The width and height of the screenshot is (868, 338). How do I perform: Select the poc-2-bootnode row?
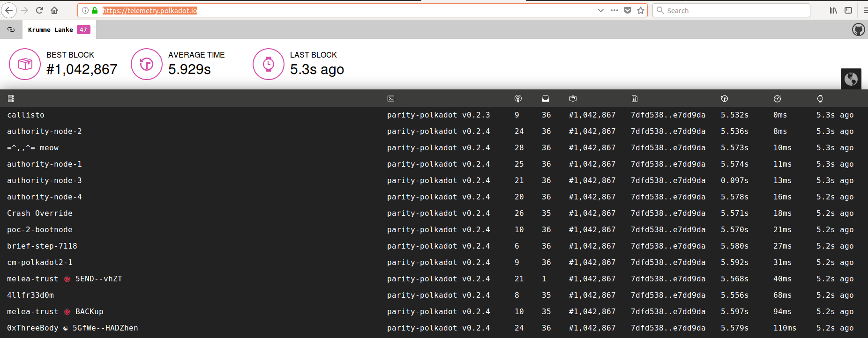pyautogui.click(x=434, y=229)
